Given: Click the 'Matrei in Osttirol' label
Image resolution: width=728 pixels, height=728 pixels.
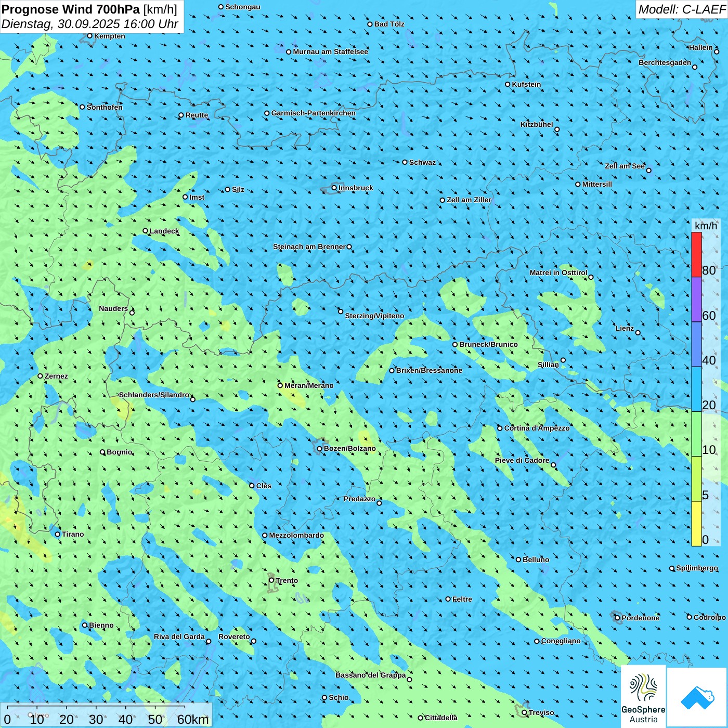Looking at the screenshot, I should pos(558,272).
